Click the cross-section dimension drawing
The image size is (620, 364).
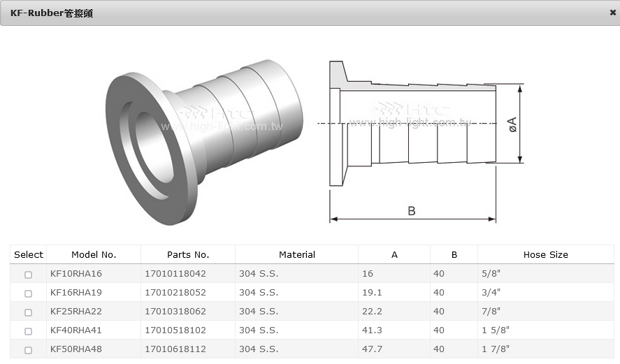[422, 142]
